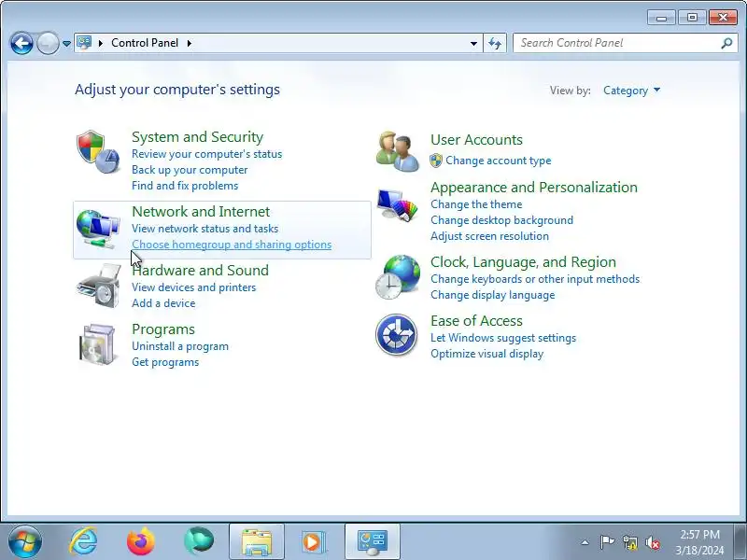The height and width of the screenshot is (560, 747).
Task: Open the View by Category dropdown
Action: pos(632,90)
